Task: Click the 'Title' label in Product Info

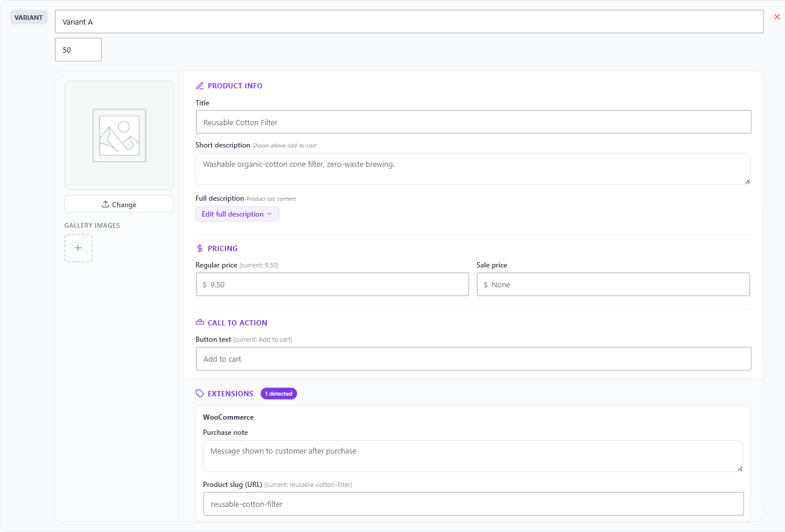Action: 203,103
